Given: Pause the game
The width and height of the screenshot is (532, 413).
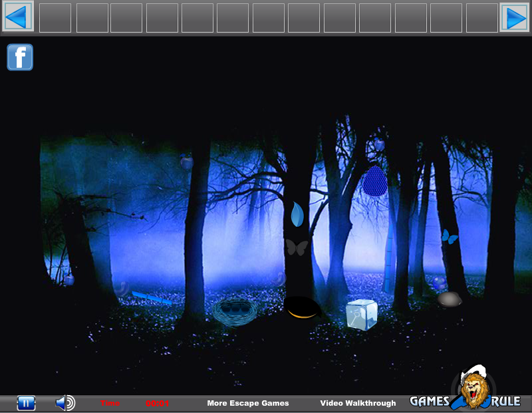Looking at the screenshot, I should coord(26,403).
